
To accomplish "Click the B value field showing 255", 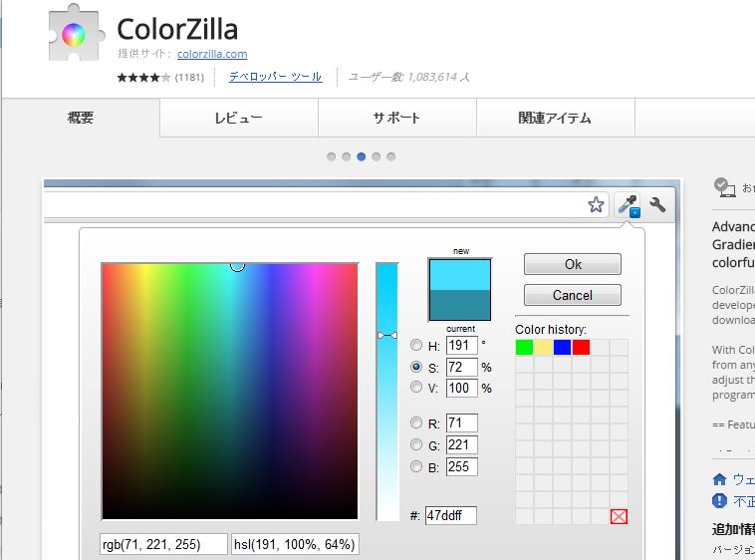I will coord(462,466).
